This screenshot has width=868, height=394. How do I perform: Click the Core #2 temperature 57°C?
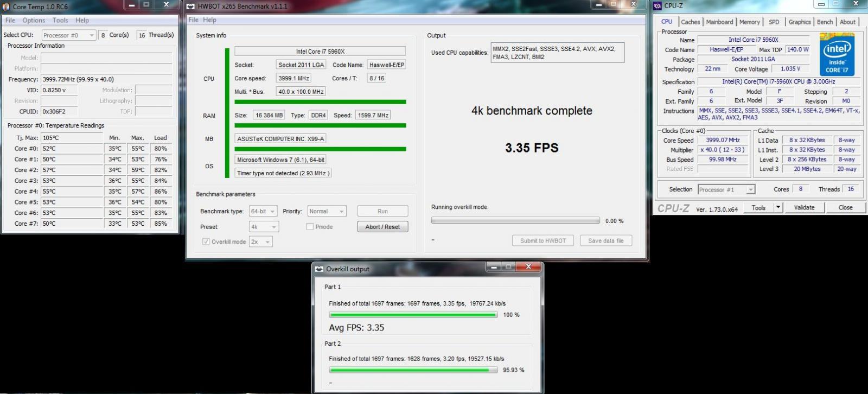[72, 170]
